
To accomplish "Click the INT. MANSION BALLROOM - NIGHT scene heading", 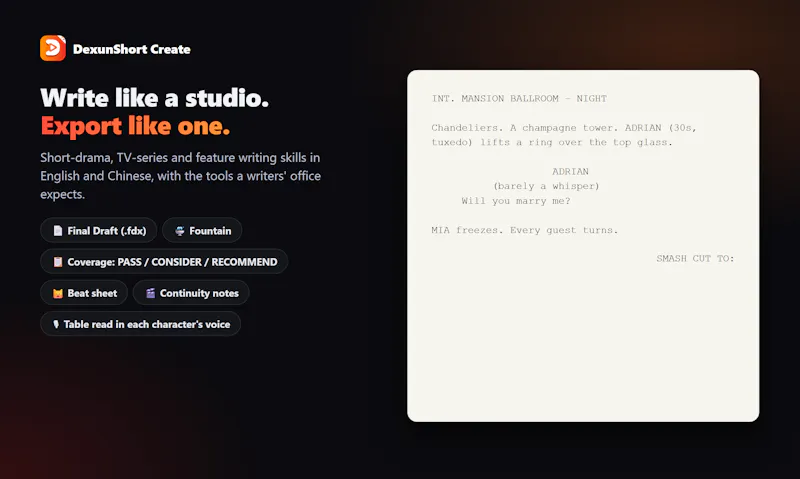I will (x=519, y=98).
